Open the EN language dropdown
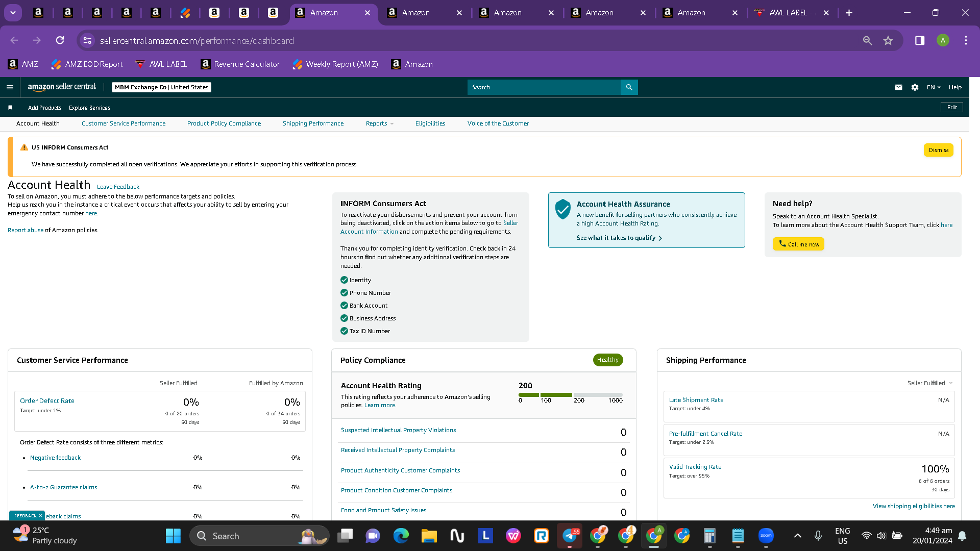980x551 pixels. pos(934,87)
